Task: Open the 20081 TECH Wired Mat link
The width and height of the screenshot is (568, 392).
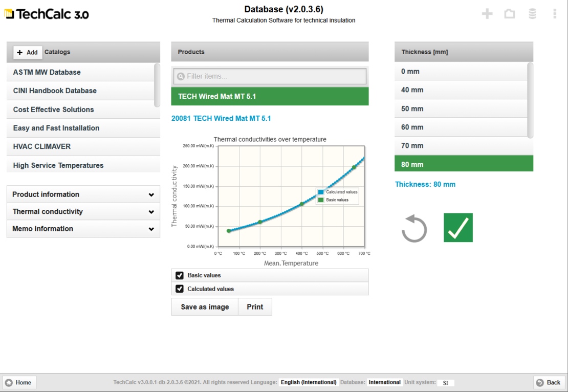Action: coord(221,118)
